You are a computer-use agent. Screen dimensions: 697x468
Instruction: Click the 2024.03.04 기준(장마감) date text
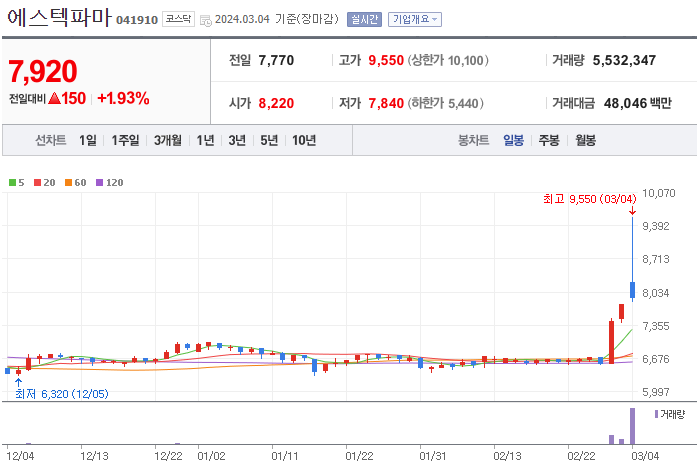click(x=276, y=19)
